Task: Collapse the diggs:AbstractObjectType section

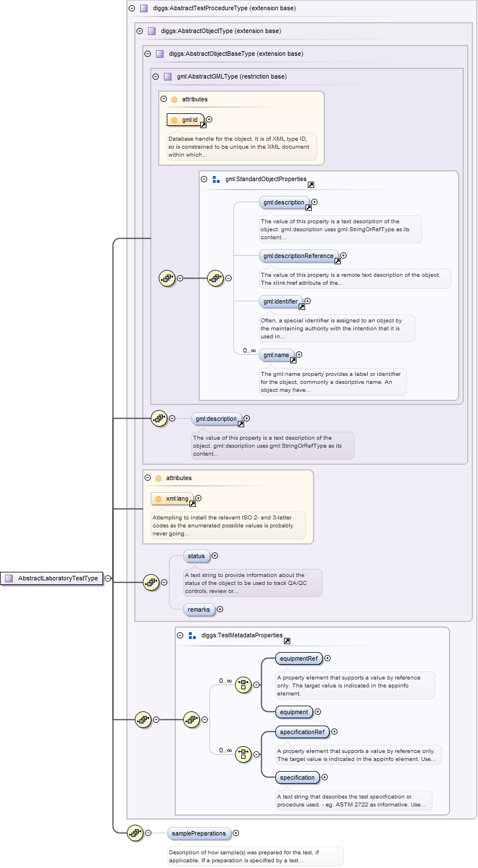Action: point(140,31)
